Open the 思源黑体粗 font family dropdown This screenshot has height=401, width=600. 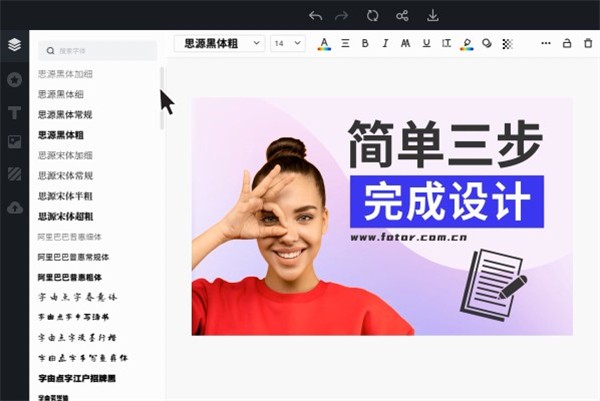(219, 44)
